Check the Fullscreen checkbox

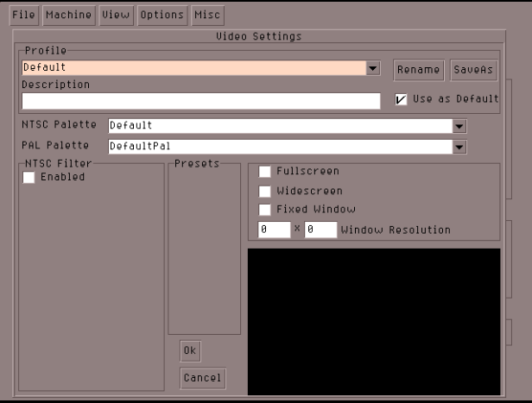pos(264,172)
